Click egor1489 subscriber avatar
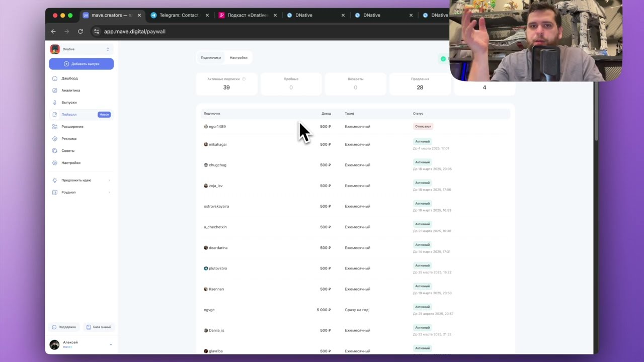Screen dimensions: 644x362 (206, 126)
